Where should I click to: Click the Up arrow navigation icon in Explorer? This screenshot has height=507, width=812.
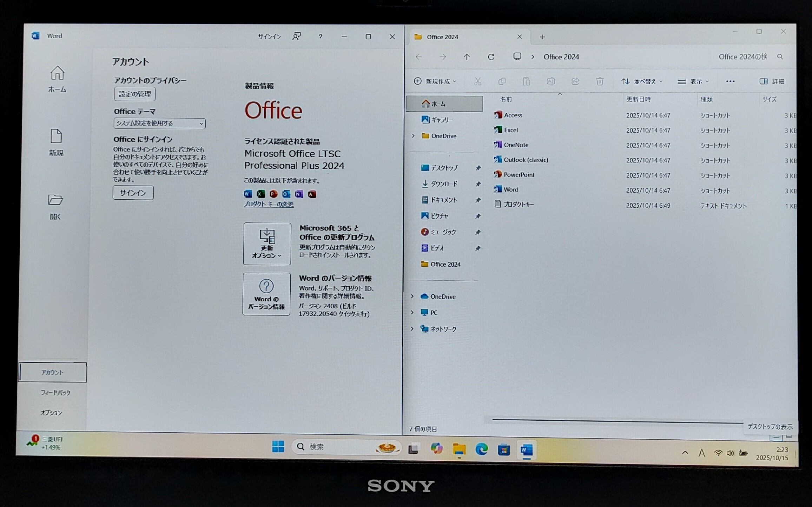(x=467, y=57)
